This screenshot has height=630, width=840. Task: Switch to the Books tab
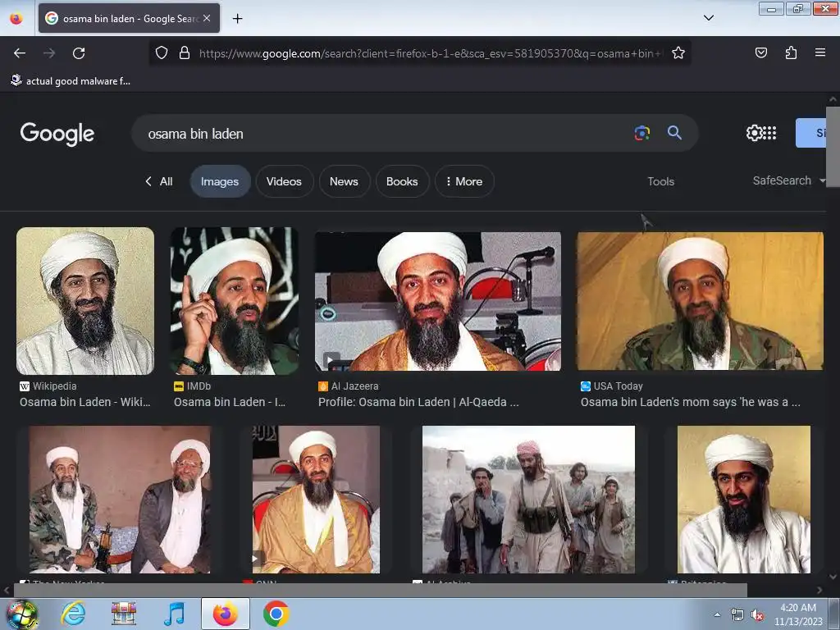tap(402, 181)
